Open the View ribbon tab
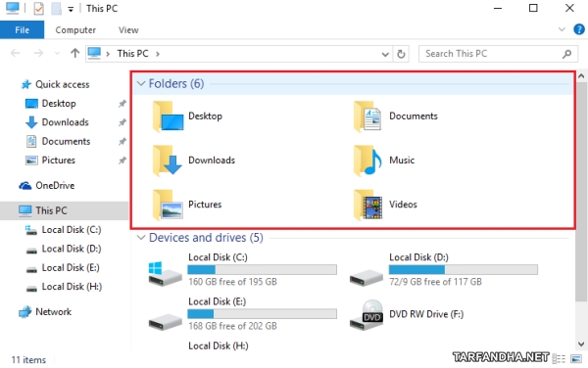 [x=128, y=30]
